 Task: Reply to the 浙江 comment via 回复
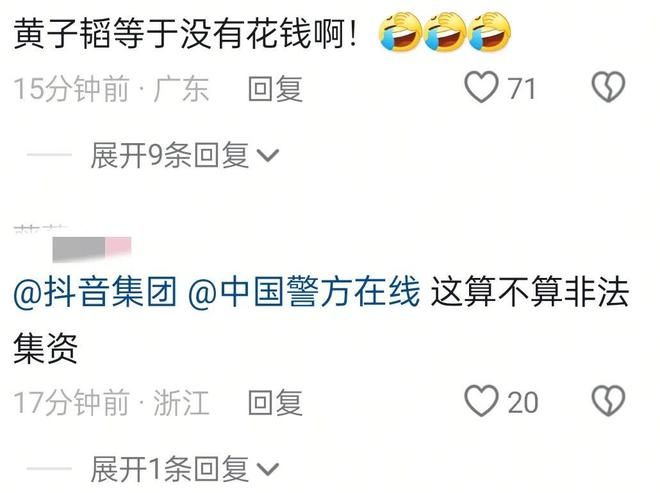tap(275, 402)
